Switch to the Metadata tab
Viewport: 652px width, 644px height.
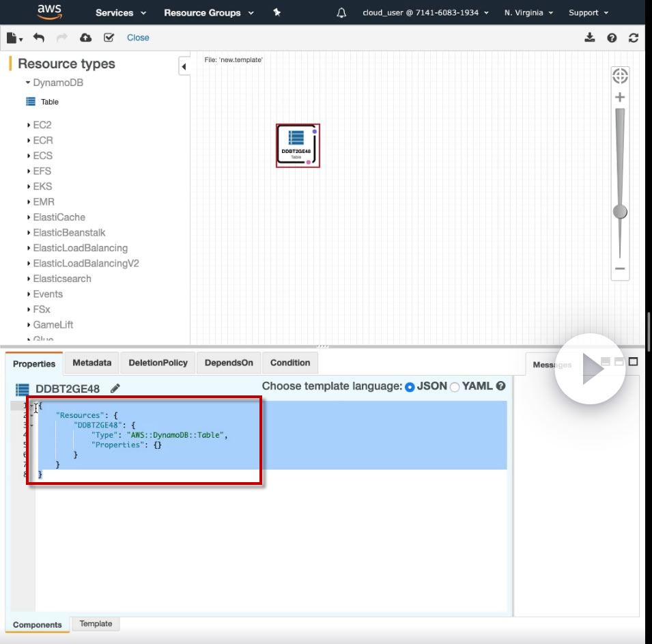[x=92, y=363]
